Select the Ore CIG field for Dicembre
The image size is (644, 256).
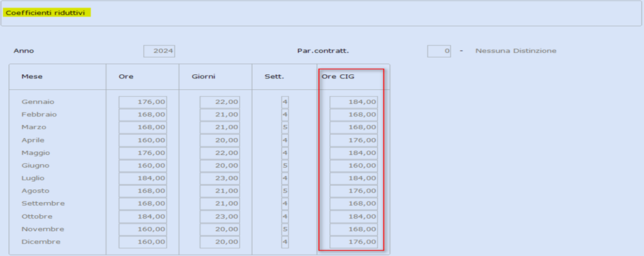(354, 242)
